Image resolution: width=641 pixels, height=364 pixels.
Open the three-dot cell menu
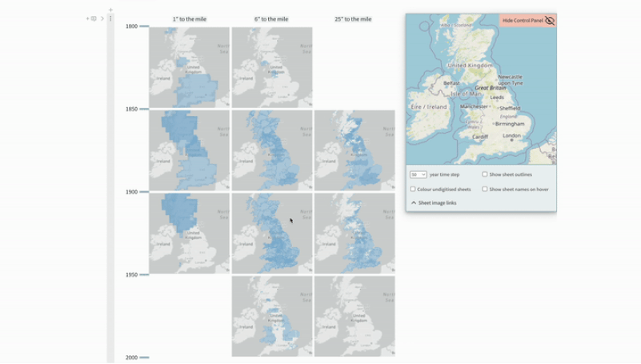click(110, 18)
